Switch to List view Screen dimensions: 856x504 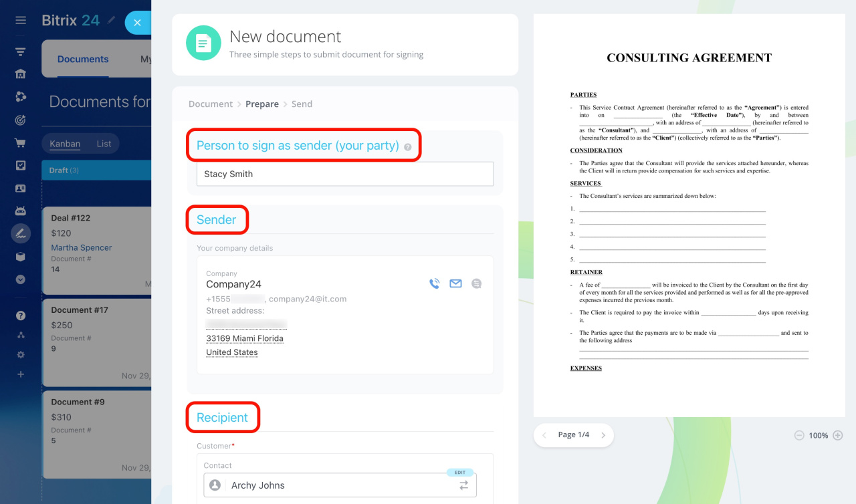104,144
